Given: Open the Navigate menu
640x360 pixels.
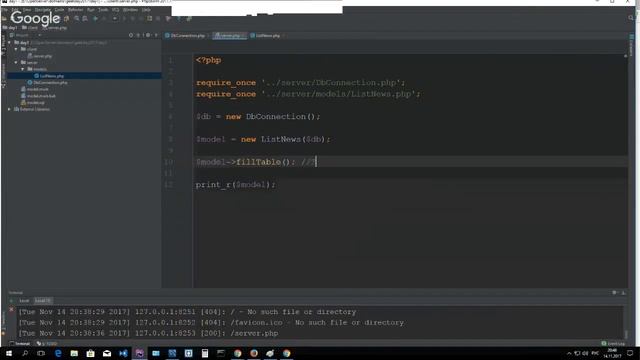Looking at the screenshot, I should pos(42,9).
